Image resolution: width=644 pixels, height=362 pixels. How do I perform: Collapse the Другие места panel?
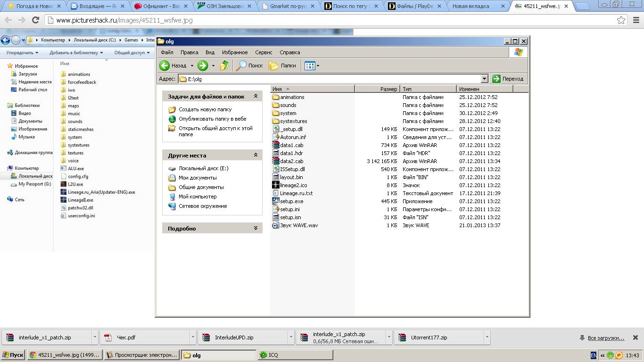click(x=256, y=155)
